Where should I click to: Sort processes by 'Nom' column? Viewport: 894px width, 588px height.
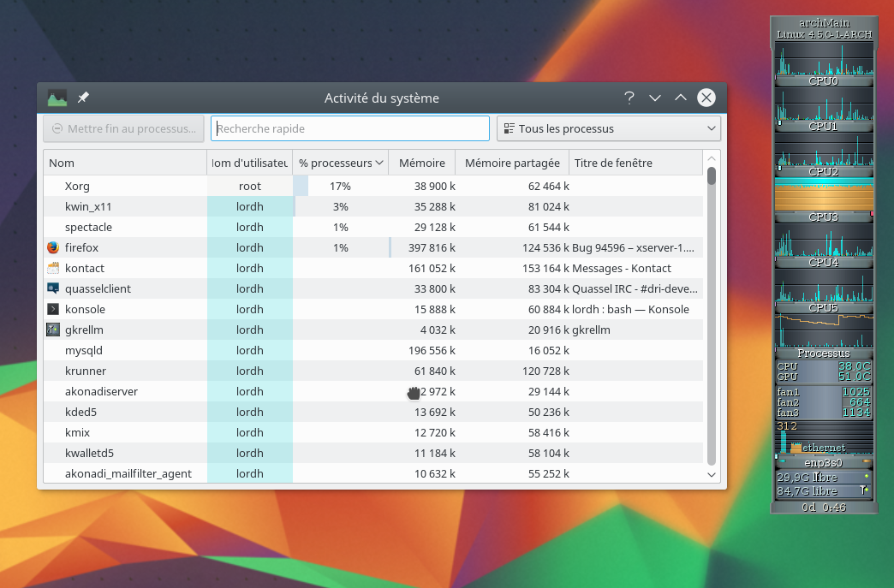(124, 163)
